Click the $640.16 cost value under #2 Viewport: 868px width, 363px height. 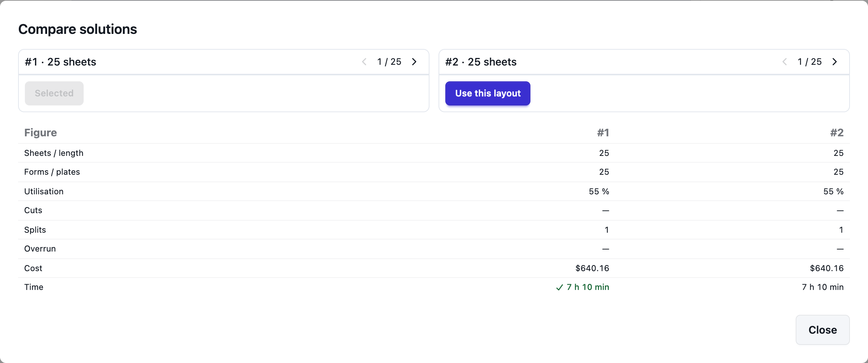click(827, 268)
